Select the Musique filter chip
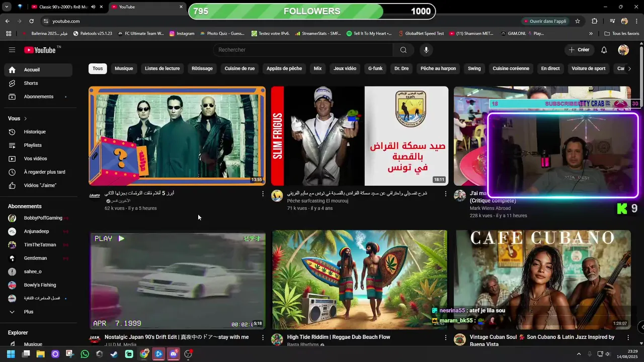The height and width of the screenshot is (362, 644). [124, 68]
